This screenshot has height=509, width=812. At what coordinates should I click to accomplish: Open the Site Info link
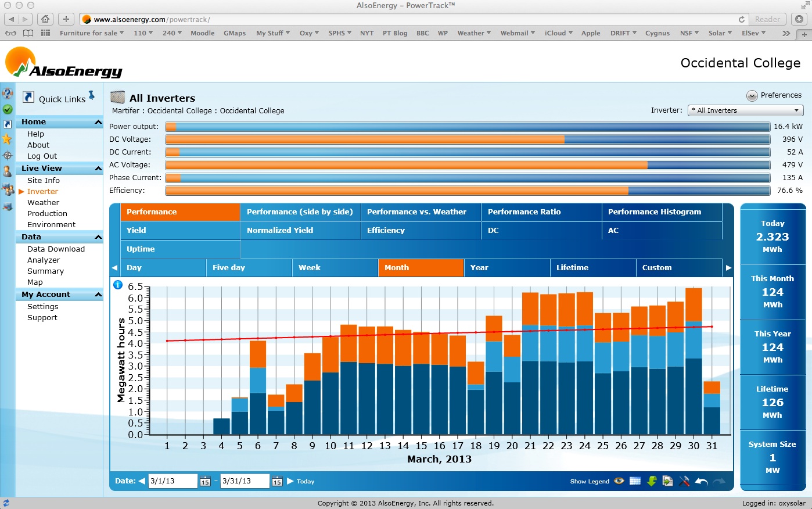tap(44, 181)
